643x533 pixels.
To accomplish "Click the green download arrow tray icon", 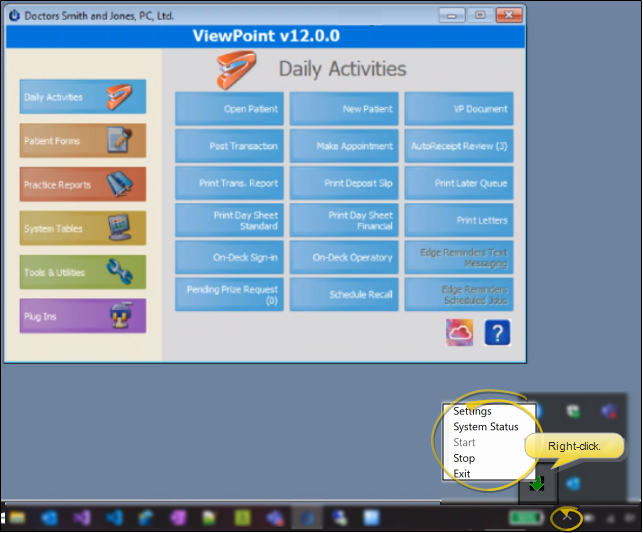I will click(x=537, y=484).
